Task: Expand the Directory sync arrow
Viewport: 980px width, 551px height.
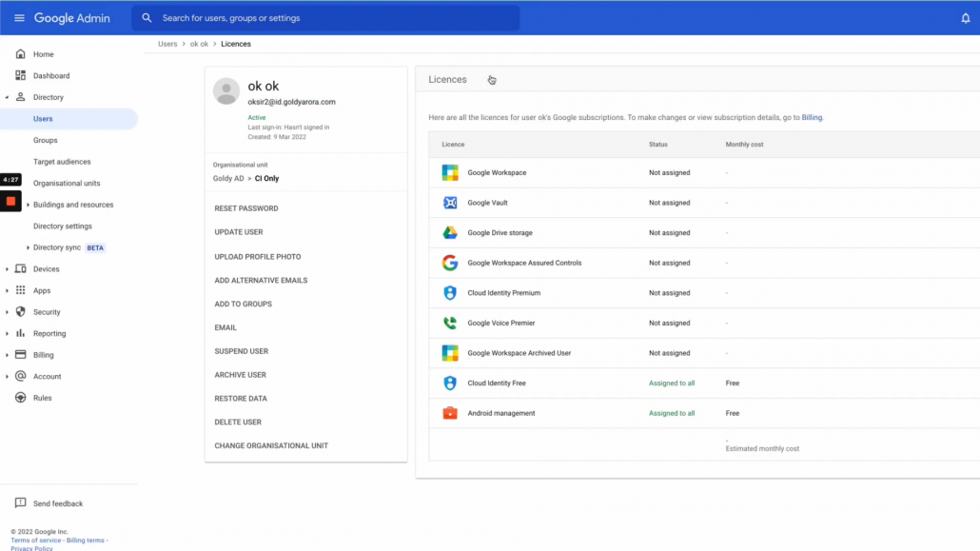Action: 28,247
